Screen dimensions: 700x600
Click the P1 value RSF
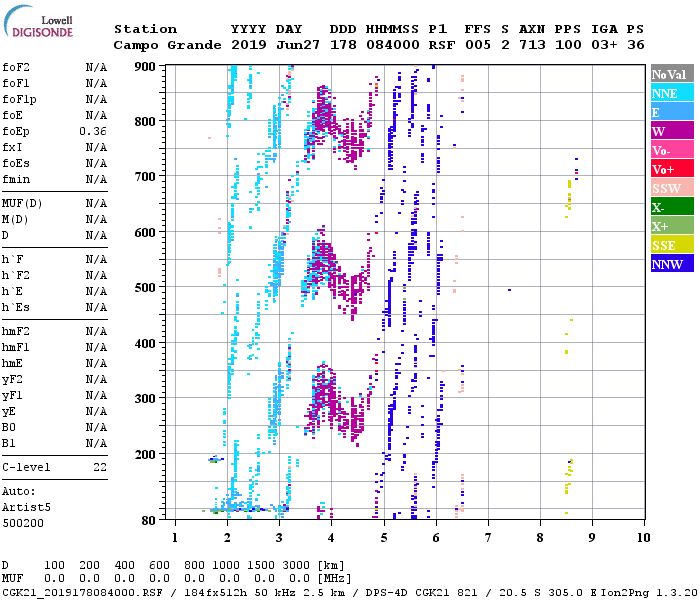coord(442,45)
